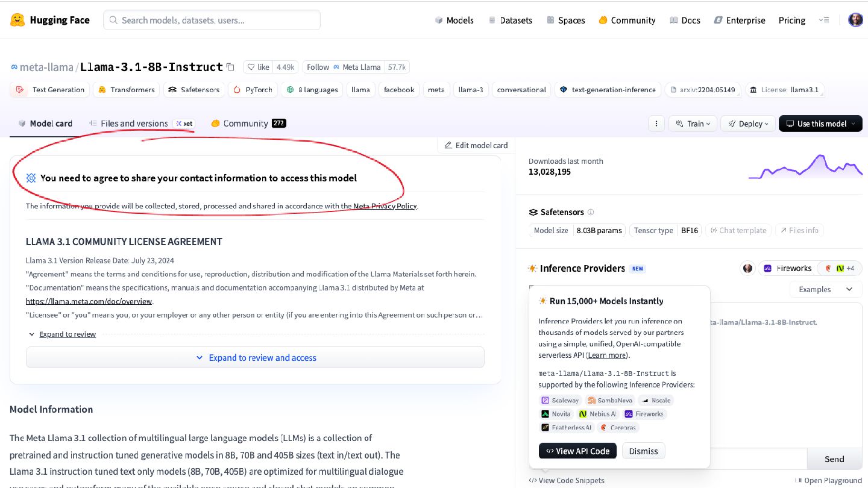Select the PyTorch tag
This screenshot has height=488, width=868.
click(253, 90)
